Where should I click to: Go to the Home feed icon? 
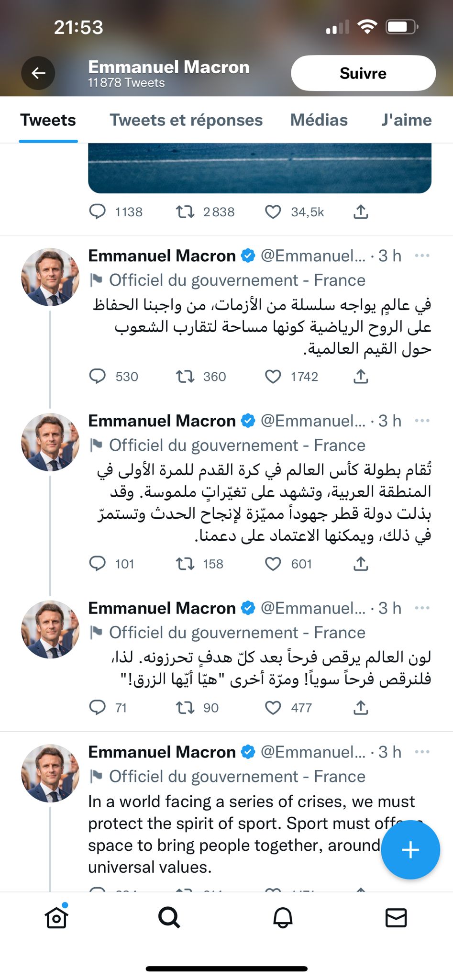(x=56, y=917)
